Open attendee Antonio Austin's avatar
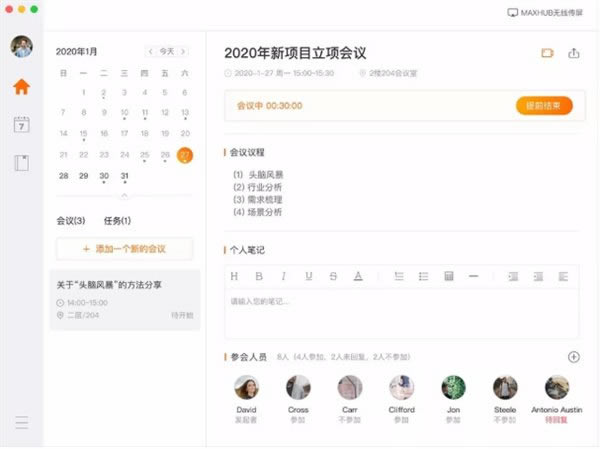This screenshot has height=449, width=600. (x=557, y=387)
